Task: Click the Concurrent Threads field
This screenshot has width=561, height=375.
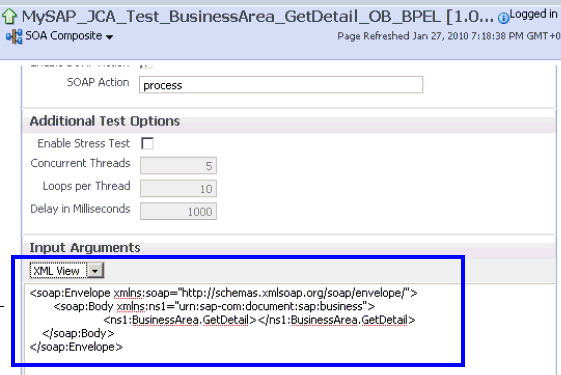Action: 178,165
